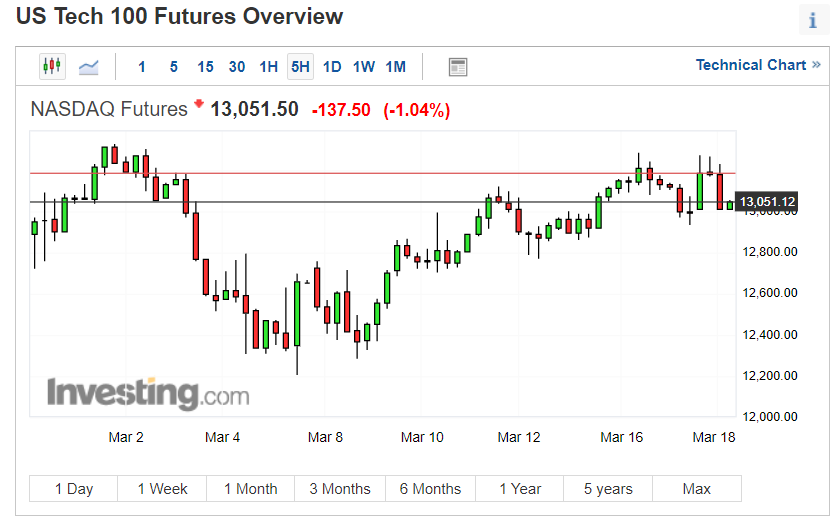Select the 5 minute interval

pos(173,67)
